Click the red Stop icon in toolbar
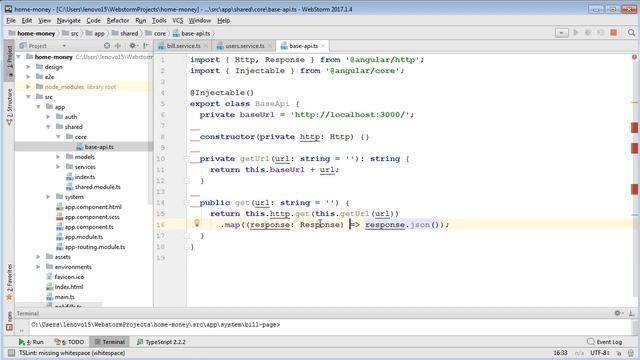 click(x=613, y=33)
